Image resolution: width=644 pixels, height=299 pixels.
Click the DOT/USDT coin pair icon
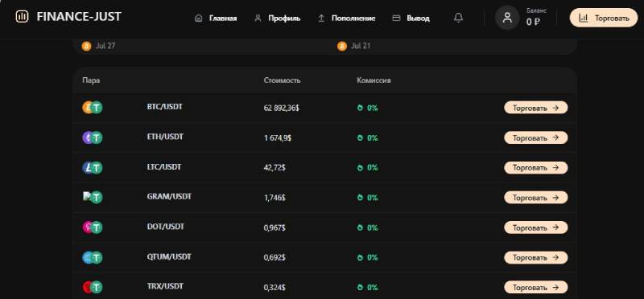click(93, 227)
